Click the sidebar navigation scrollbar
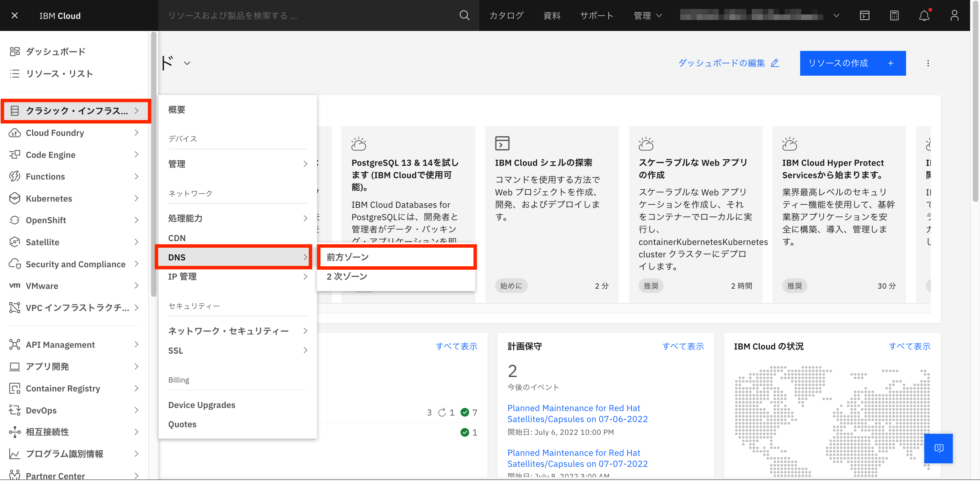Screen dimensions: 980x484 [153, 164]
